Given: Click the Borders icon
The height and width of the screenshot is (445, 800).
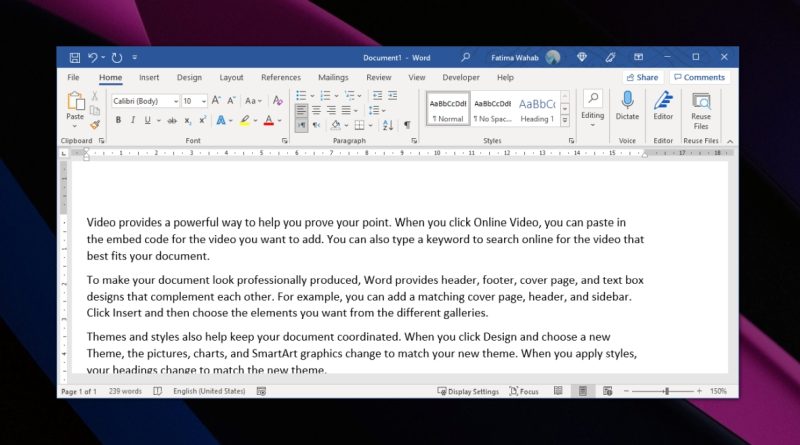Looking at the screenshot, I should pos(359,125).
